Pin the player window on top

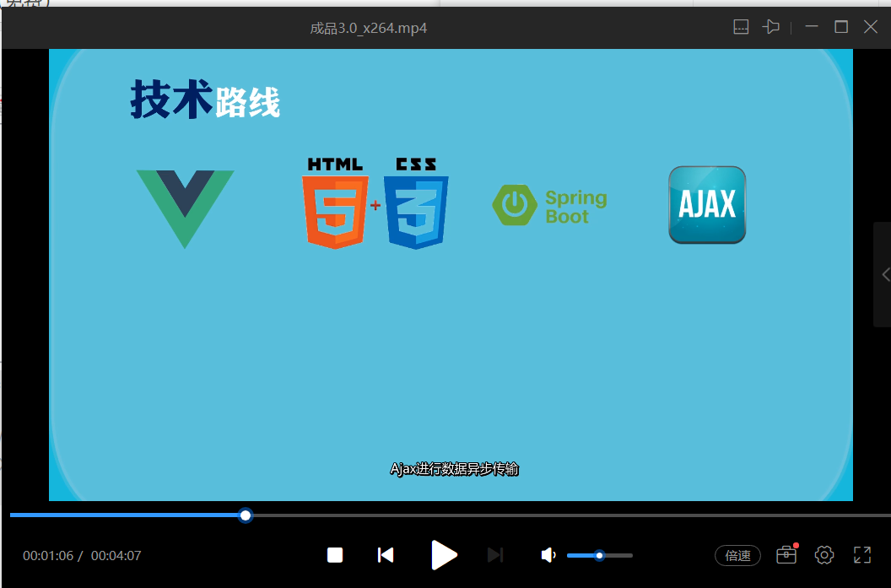pyautogui.click(x=771, y=27)
